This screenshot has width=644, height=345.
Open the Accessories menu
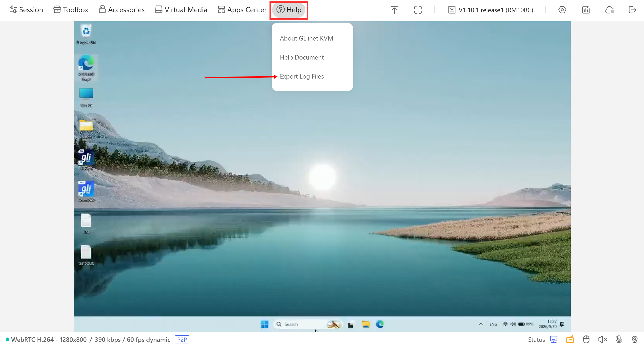[122, 10]
